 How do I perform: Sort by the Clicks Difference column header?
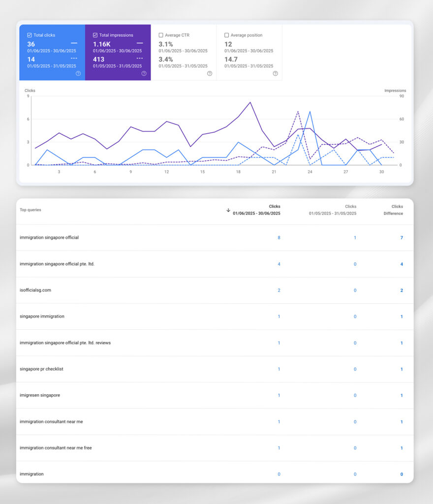393,210
